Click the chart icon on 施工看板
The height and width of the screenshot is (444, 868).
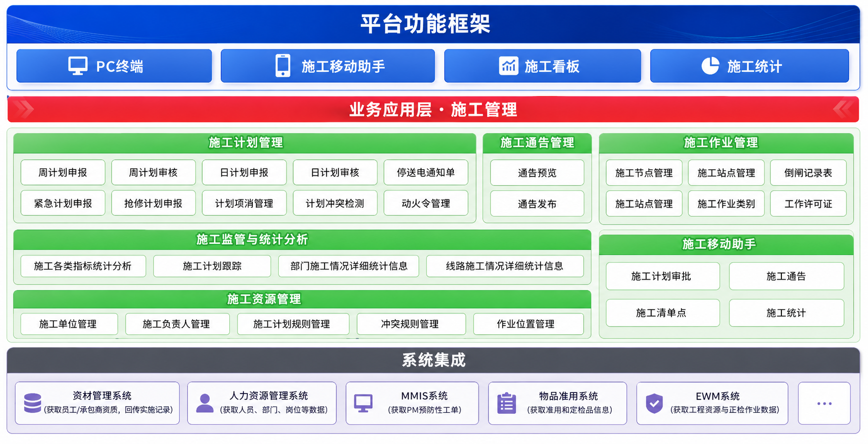(x=508, y=66)
